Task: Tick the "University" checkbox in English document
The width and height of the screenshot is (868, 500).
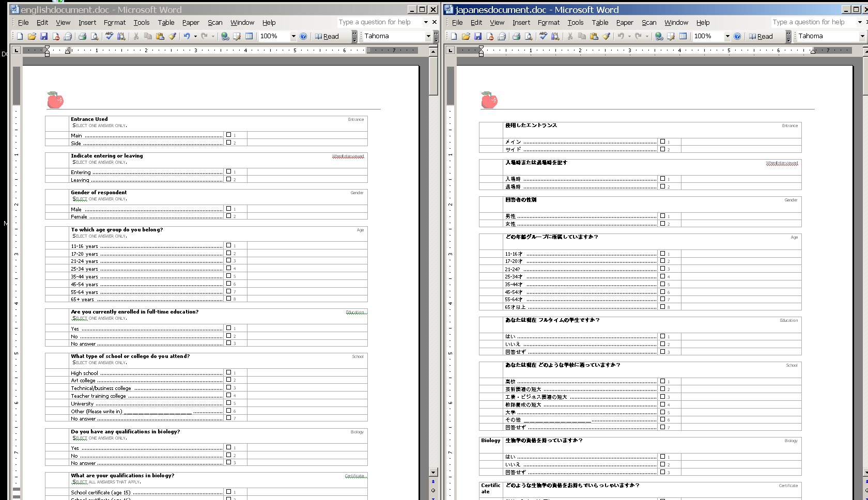Action: pos(228,403)
